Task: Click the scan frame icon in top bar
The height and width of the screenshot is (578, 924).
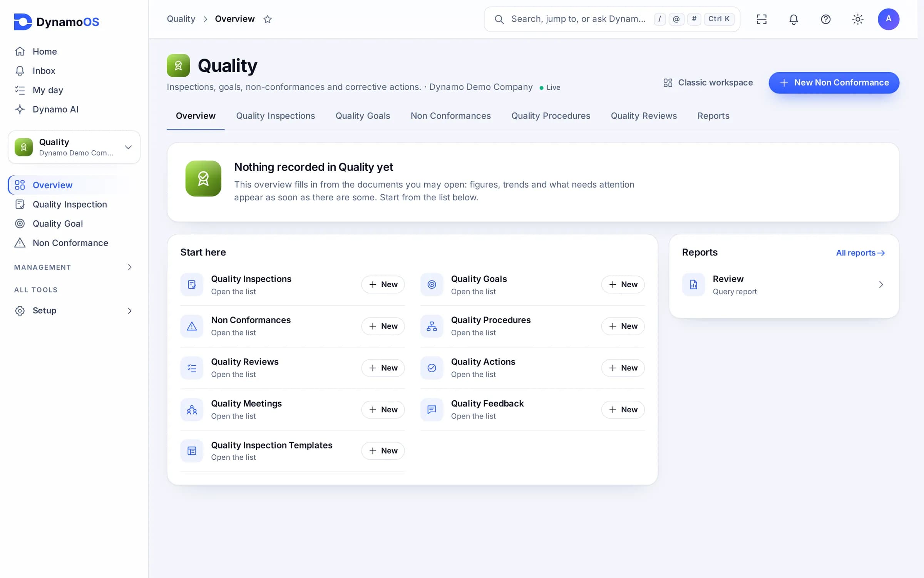Action: pyautogui.click(x=762, y=19)
